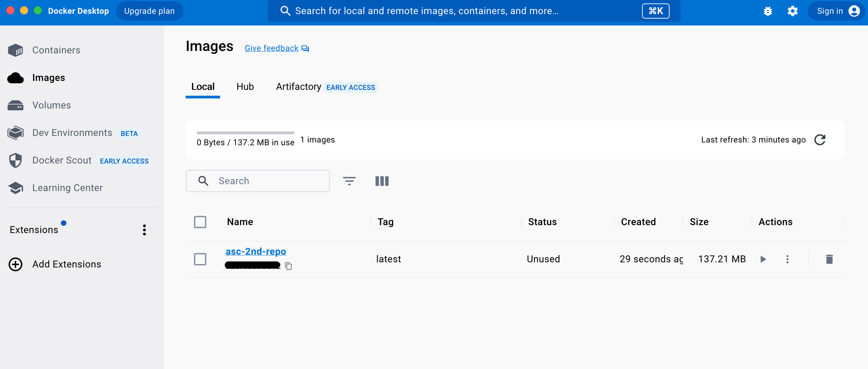This screenshot has height=369, width=868.
Task: Open the asc-2nd-repo image link
Action: click(256, 252)
